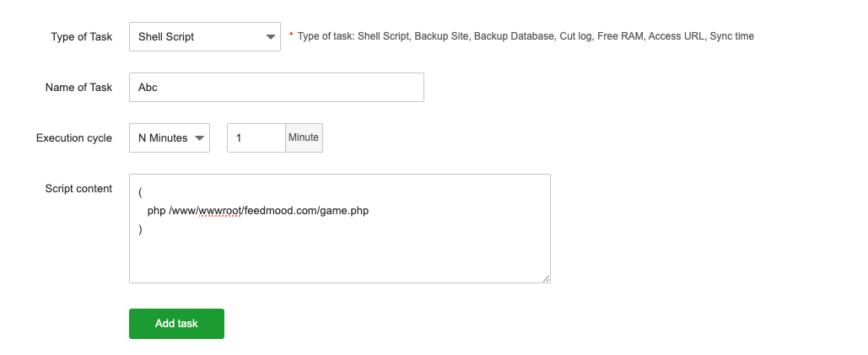Click the Name of Task label

(78, 88)
